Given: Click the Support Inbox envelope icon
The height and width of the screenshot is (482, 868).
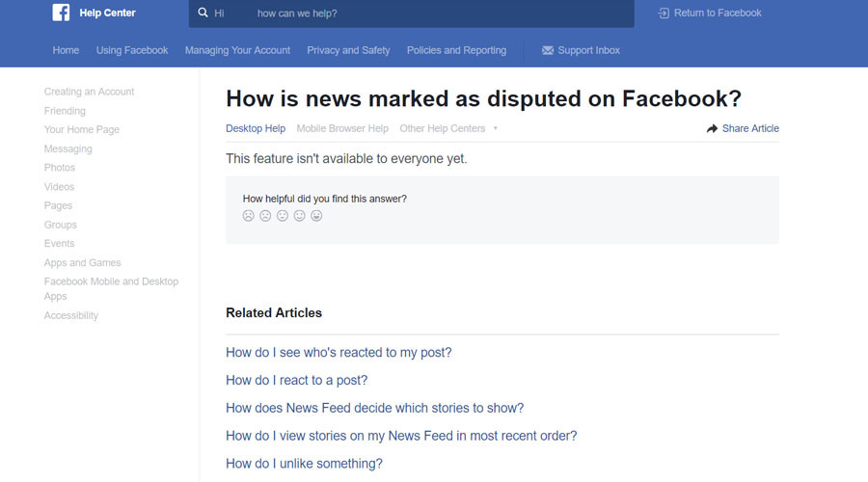Looking at the screenshot, I should (x=548, y=50).
